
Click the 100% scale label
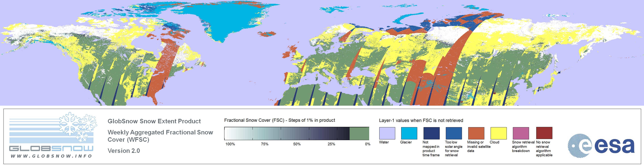point(230,144)
